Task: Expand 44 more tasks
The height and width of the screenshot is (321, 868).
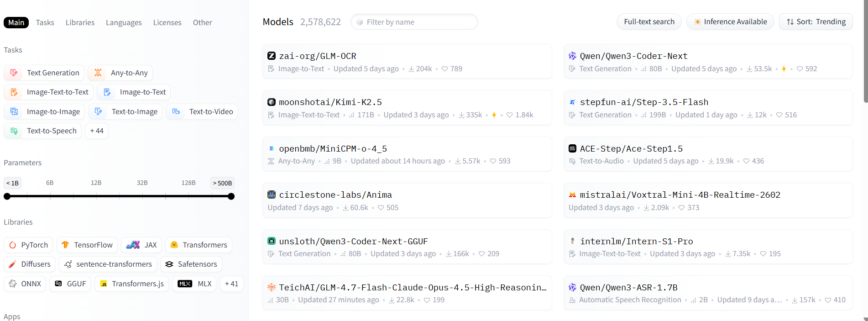Action: [x=97, y=131]
